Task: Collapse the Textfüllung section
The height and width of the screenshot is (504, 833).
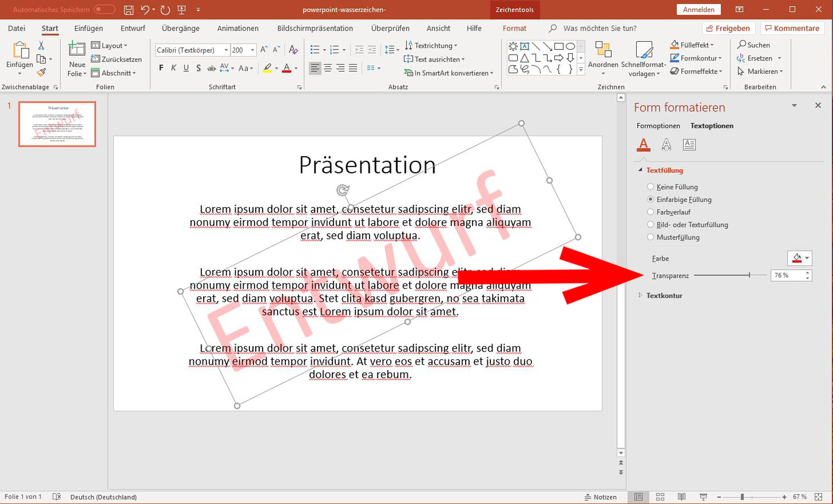Action: 640,170
